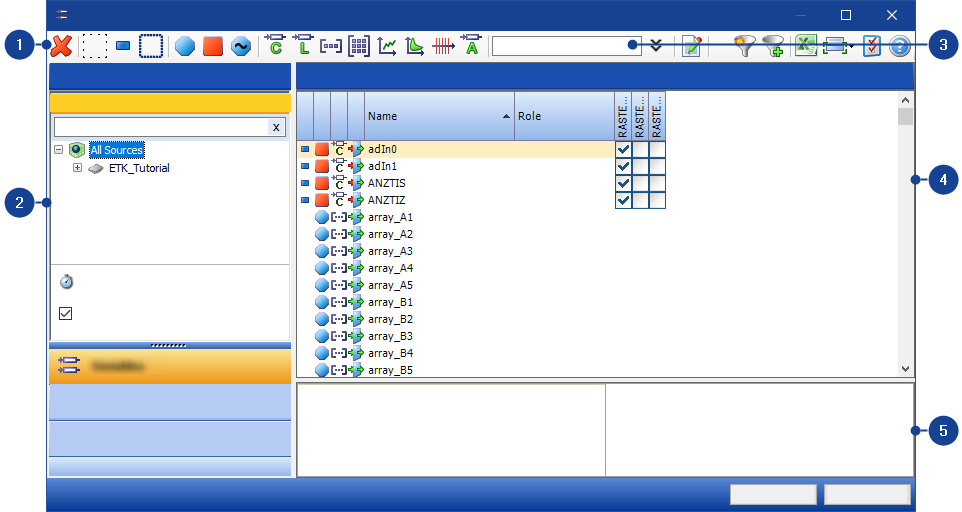This screenshot has height=512, width=962.
Task: Click the Role column header
Action: click(563, 116)
